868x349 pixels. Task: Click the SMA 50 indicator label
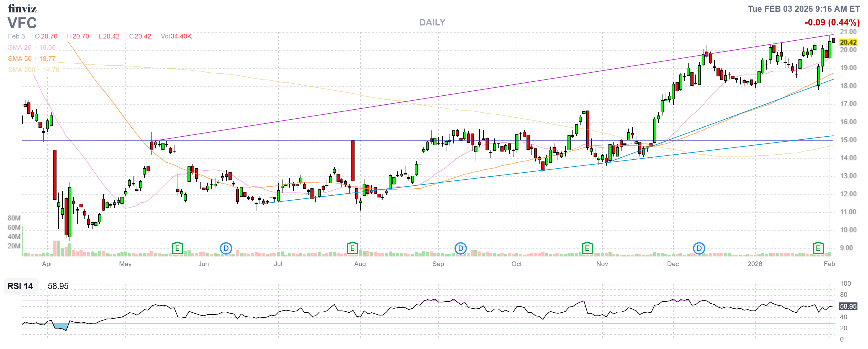[20, 59]
